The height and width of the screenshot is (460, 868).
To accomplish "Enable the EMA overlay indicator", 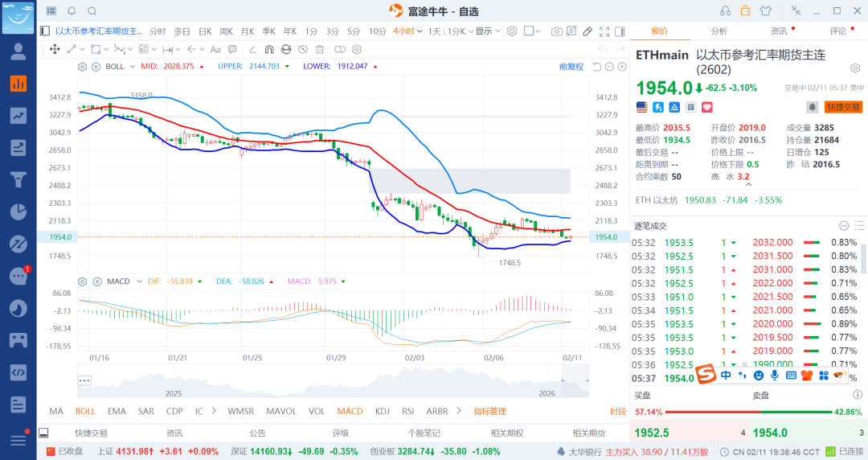I will coord(117,411).
